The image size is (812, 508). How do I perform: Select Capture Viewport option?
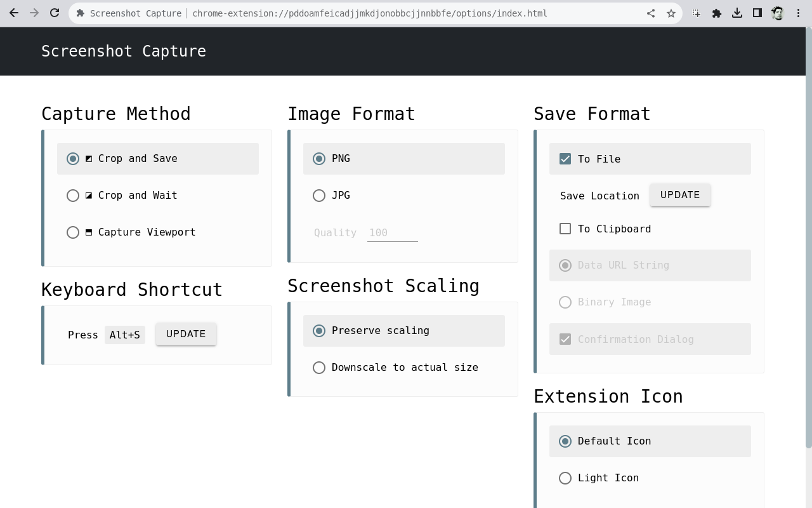pos(73,232)
